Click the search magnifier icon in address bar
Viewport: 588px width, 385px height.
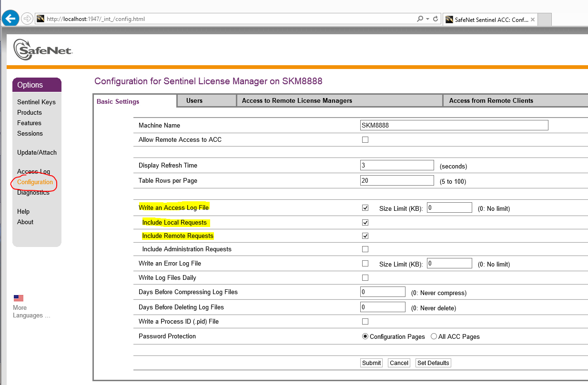(420, 19)
